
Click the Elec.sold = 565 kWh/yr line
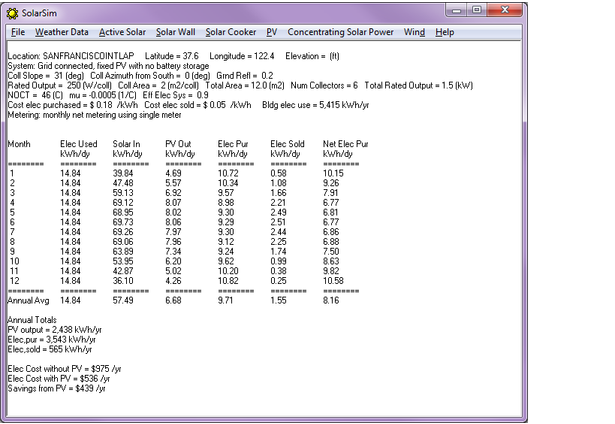point(50,349)
